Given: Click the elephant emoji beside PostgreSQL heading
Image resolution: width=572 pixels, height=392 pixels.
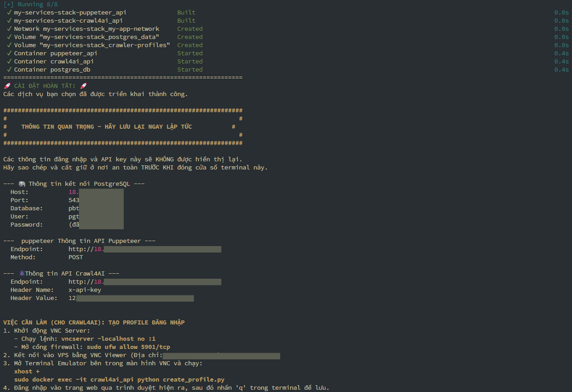Looking at the screenshot, I should (x=22, y=184).
